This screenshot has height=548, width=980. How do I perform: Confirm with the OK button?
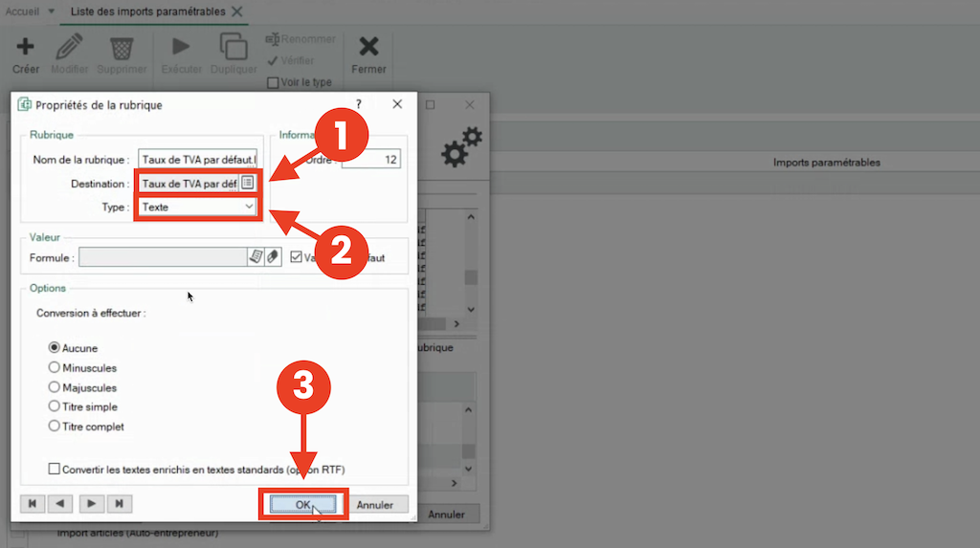303,504
